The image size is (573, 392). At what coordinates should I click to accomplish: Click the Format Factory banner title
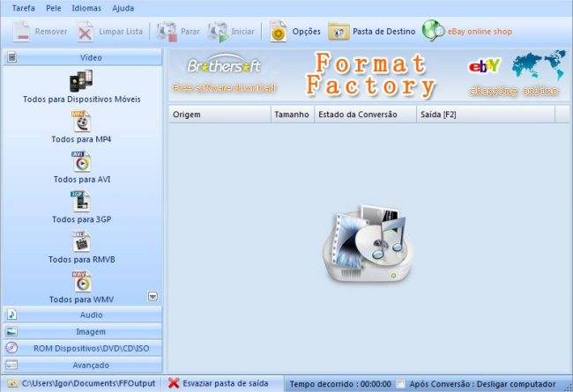pyautogui.click(x=370, y=75)
